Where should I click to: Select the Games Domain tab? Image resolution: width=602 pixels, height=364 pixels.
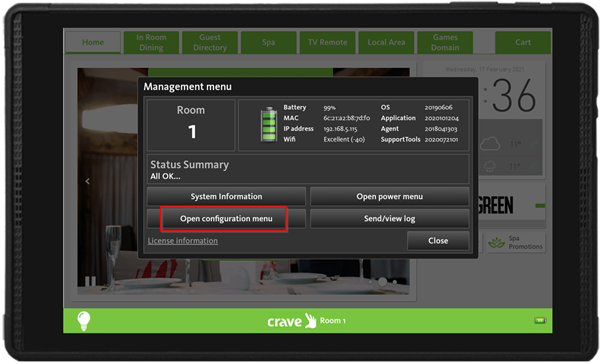(445, 42)
